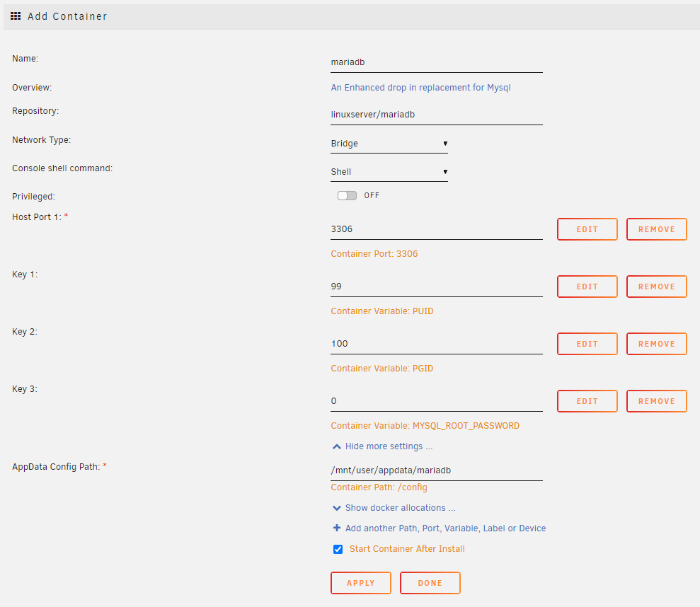The image size is (700, 607).
Task: Edit the MYSQL_ROOT_PASSWORD Key 3 variable
Action: tap(587, 401)
